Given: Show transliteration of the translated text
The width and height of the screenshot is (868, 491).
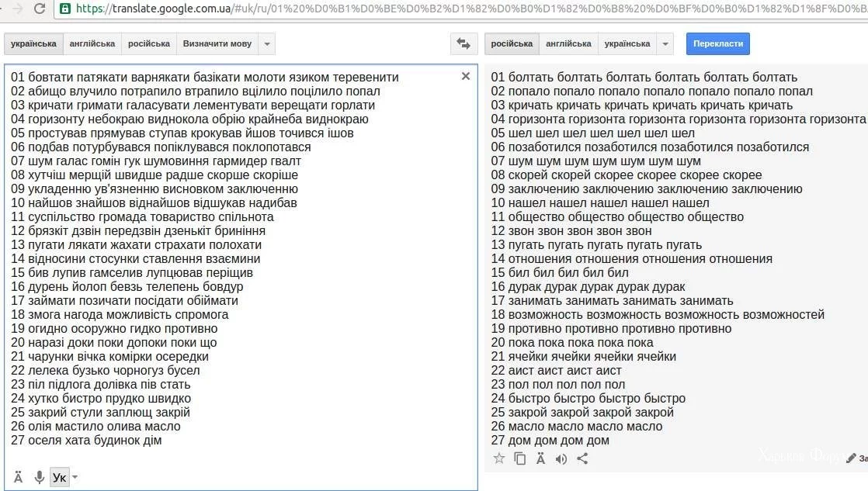Looking at the screenshot, I should (541, 458).
